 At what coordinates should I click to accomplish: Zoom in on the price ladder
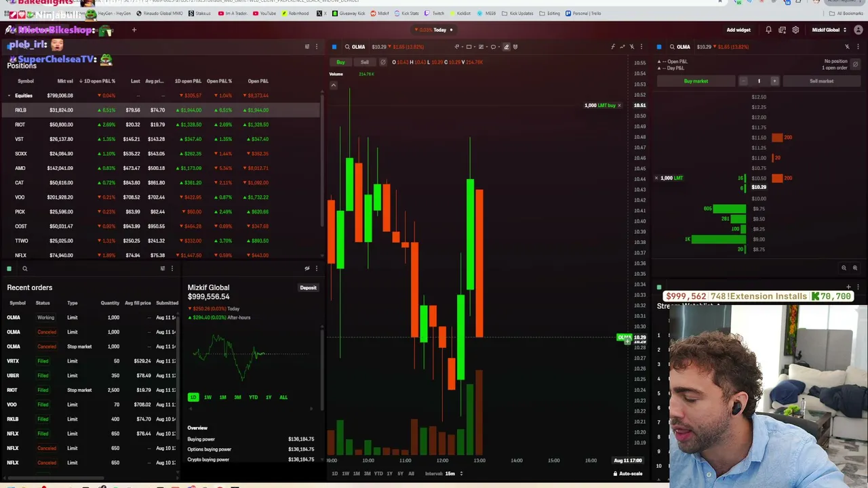click(854, 268)
